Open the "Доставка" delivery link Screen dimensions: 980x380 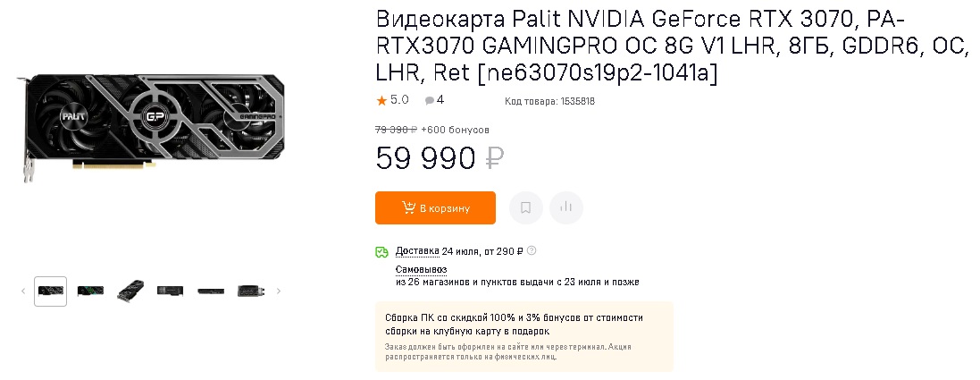pos(418,251)
